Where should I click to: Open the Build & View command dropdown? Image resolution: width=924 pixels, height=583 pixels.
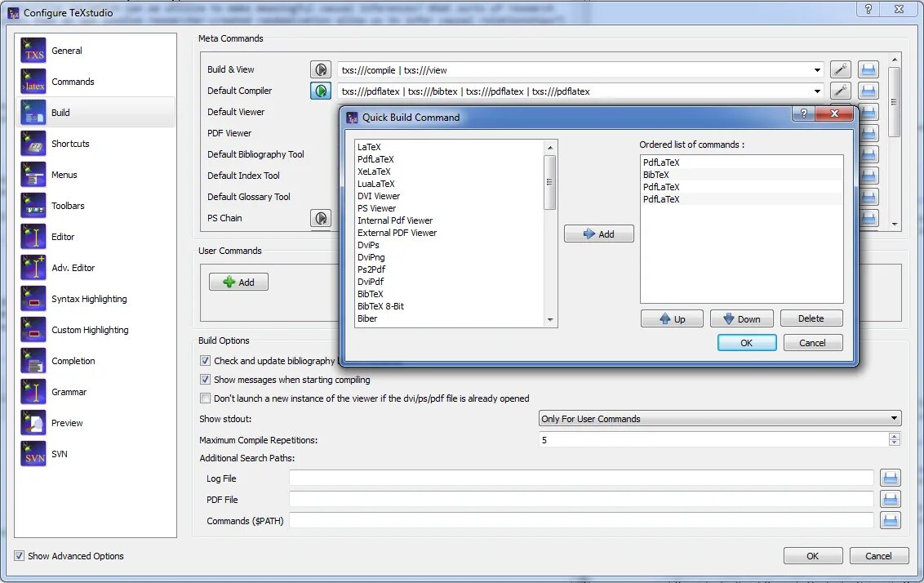(x=817, y=70)
